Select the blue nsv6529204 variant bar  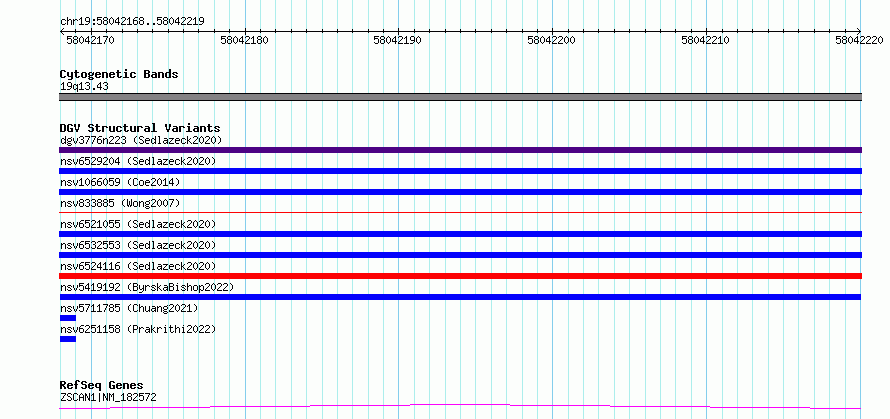tap(460, 171)
